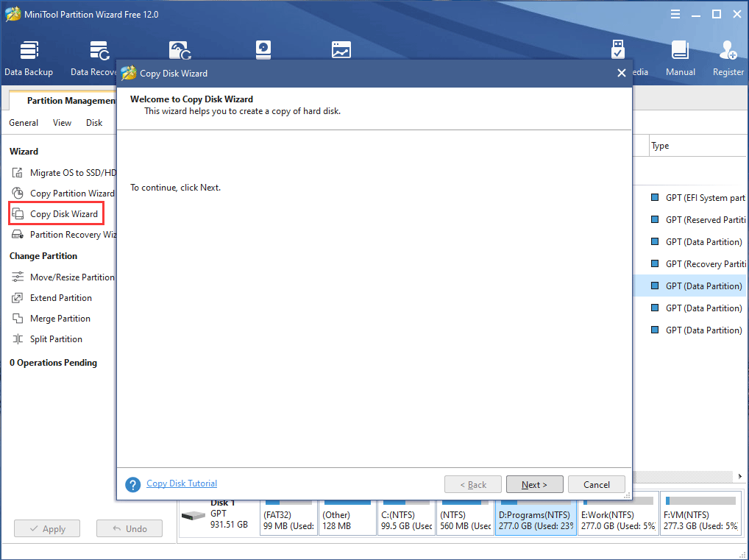Image resolution: width=749 pixels, height=560 pixels.
Task: Open the General menu
Action: pos(24,123)
